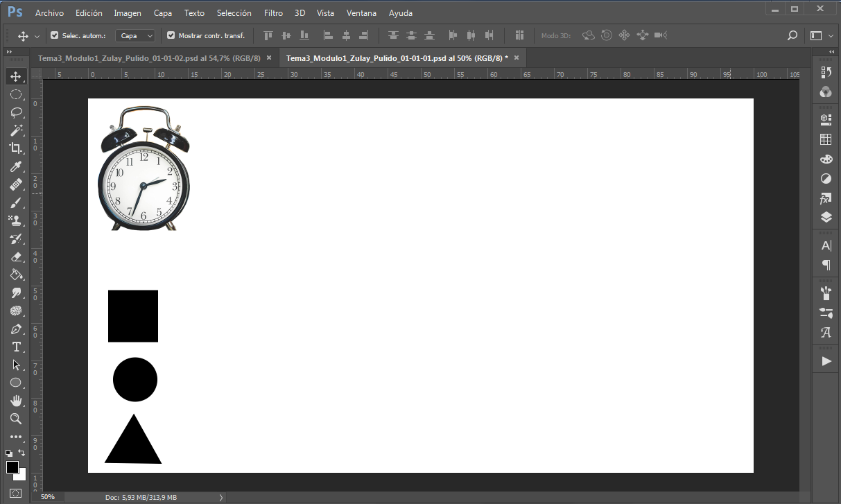Select the Healing Brush tool
Viewport: 841px width, 504px height.
coord(15,184)
